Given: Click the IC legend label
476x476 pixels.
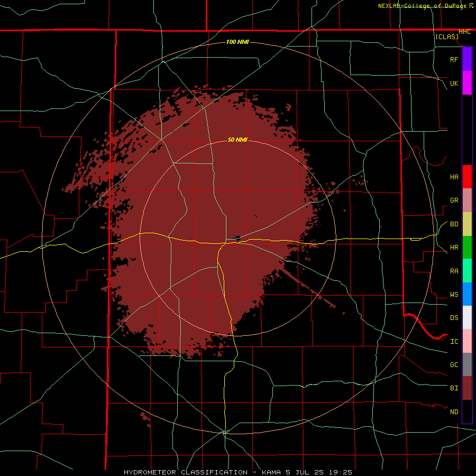Looking at the screenshot, I should (454, 341).
